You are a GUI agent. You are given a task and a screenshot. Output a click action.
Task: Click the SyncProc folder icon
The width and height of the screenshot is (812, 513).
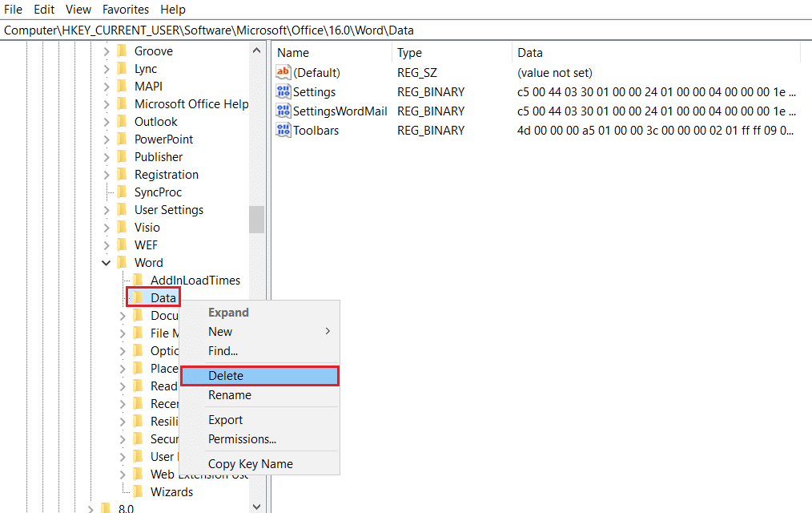(123, 192)
